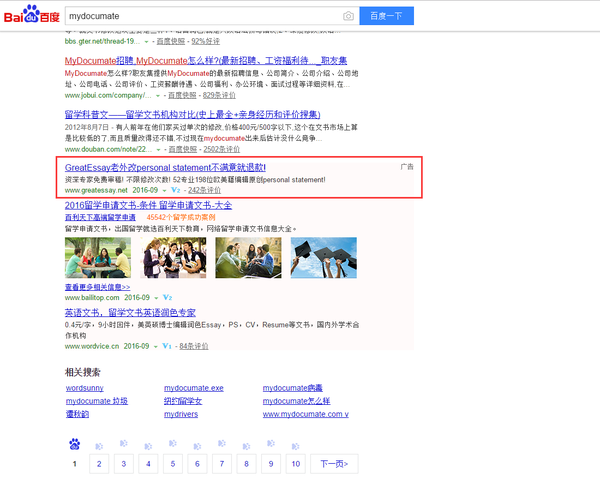Open GreatEssay personal statement ad title
600x491 pixels.
click(x=165, y=168)
